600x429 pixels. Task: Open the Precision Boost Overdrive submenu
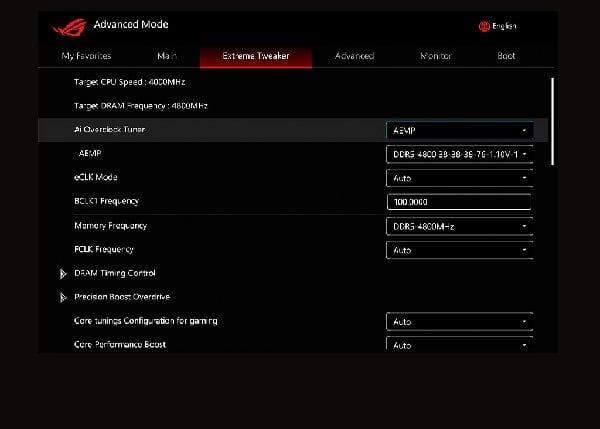[122, 297]
